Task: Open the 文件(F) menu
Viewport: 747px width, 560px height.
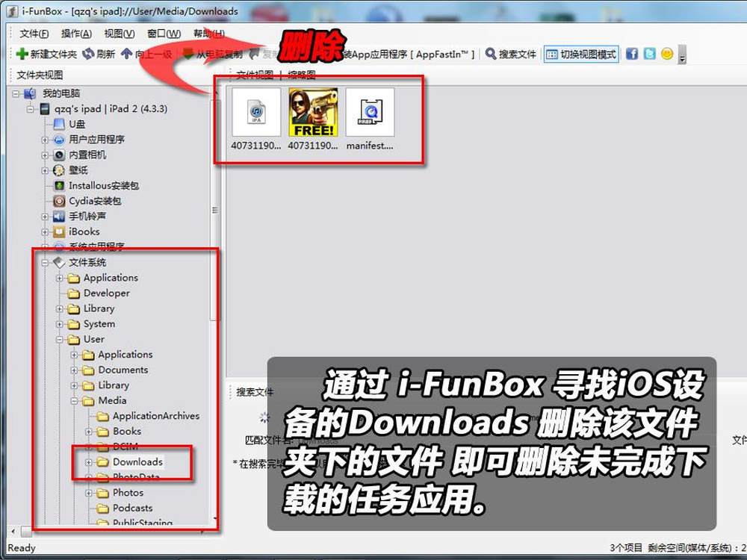Action: (x=34, y=34)
